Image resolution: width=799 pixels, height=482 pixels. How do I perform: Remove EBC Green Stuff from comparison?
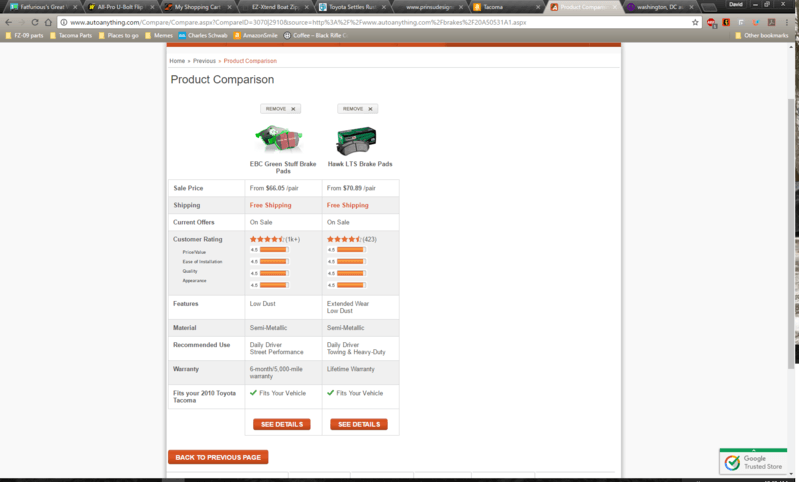click(281, 109)
